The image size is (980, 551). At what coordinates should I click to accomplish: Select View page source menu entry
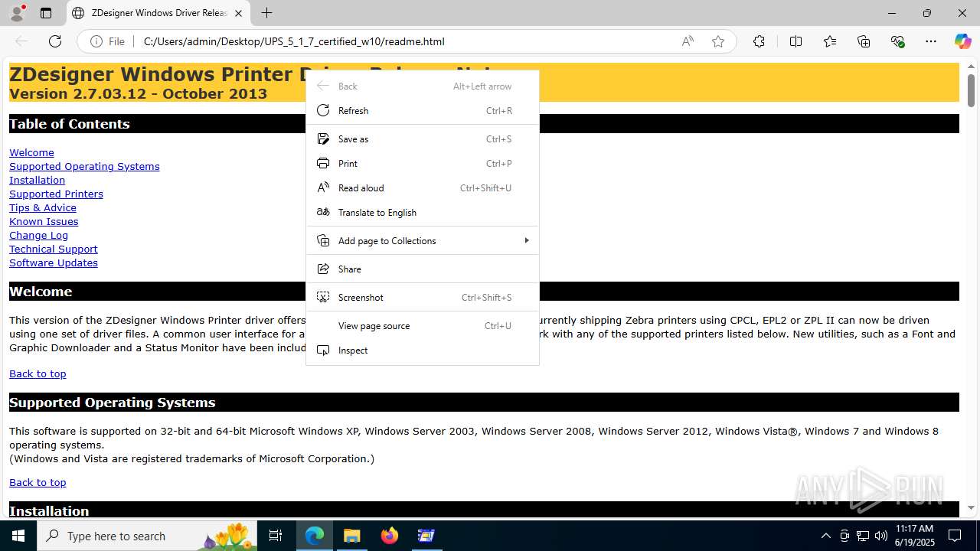pyautogui.click(x=423, y=325)
